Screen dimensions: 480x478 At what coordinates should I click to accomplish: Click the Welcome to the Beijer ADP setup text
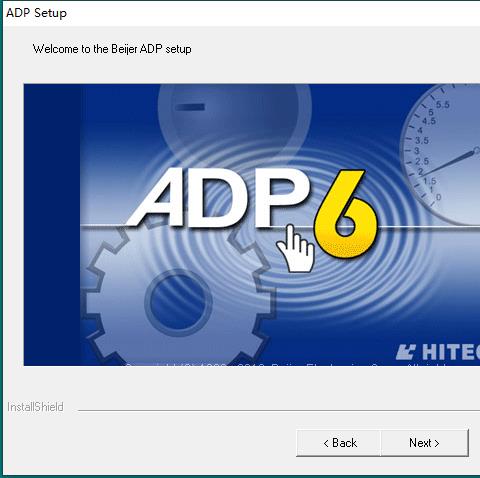coord(112,49)
